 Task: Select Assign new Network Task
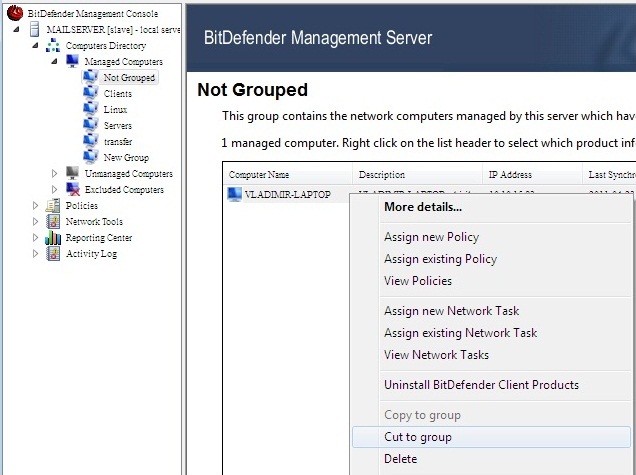[x=491, y=311]
